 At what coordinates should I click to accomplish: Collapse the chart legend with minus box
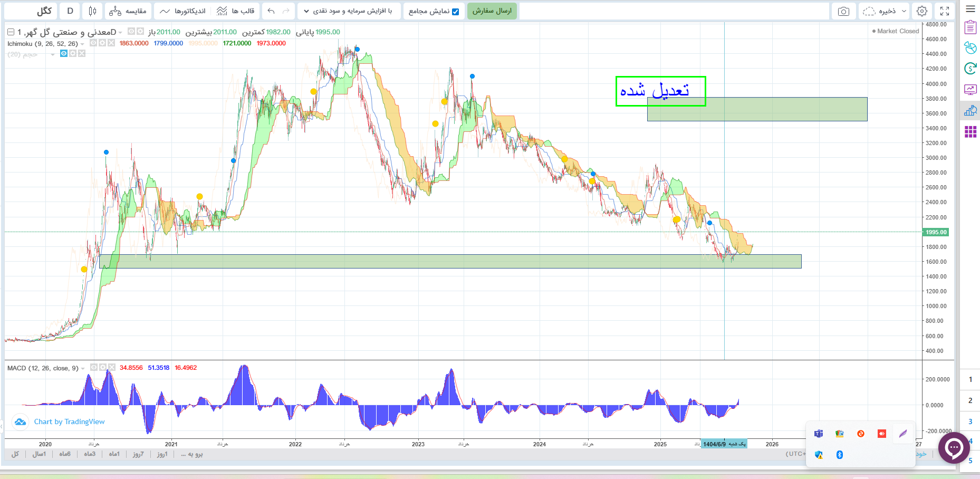11,32
